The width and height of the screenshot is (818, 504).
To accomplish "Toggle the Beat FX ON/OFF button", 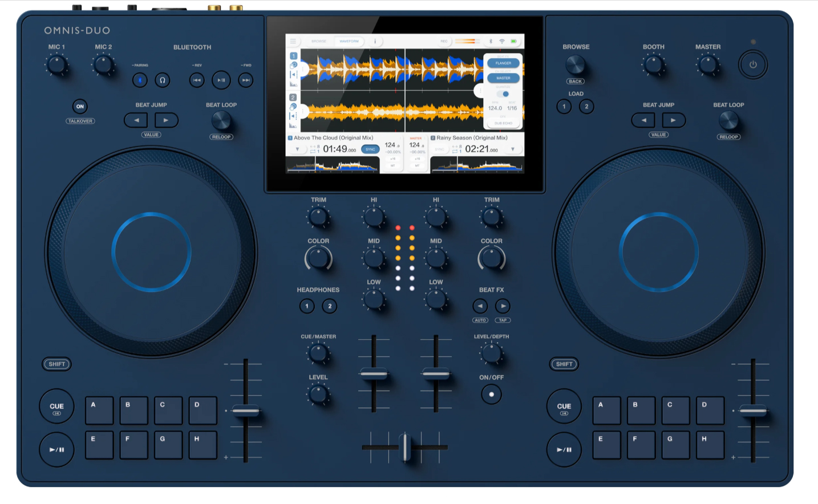I will 491,394.
